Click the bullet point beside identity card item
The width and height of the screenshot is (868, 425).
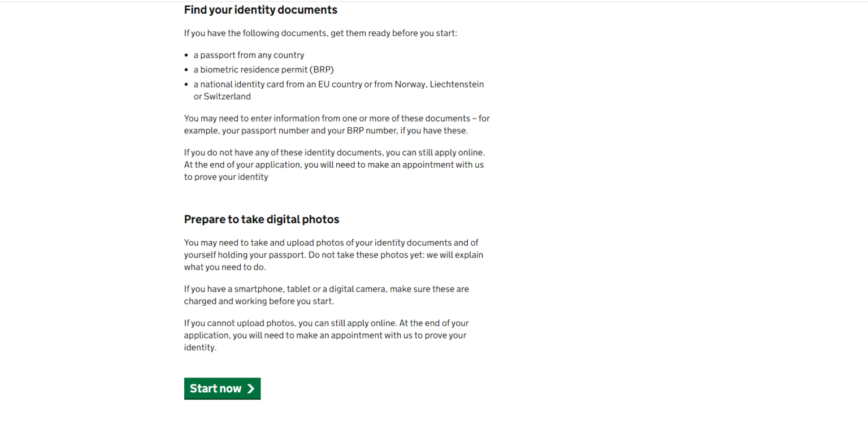[x=186, y=84]
